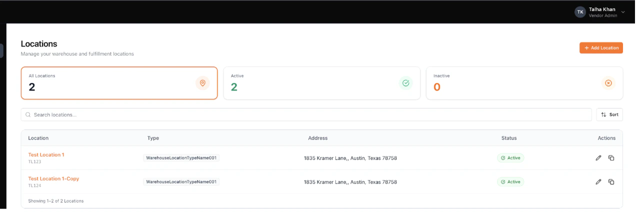Click the type tag in Test Location 1-Copy row

pos(181,182)
